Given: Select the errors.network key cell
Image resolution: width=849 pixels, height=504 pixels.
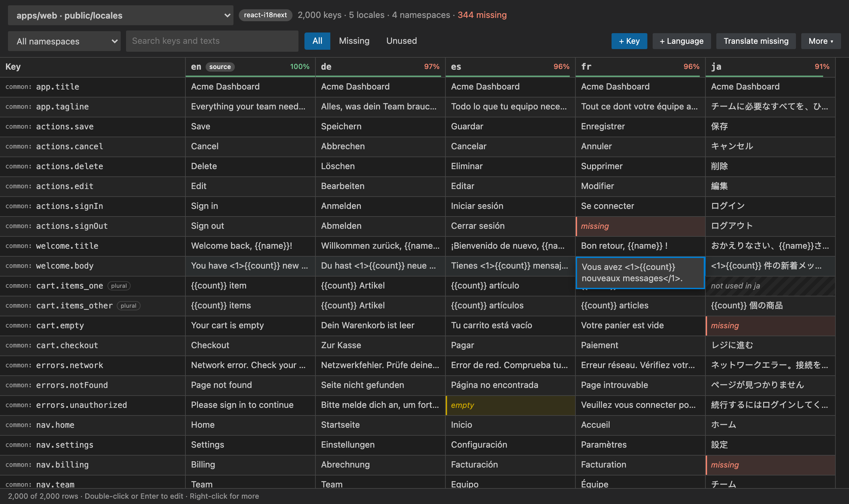Looking at the screenshot, I should click(x=93, y=365).
